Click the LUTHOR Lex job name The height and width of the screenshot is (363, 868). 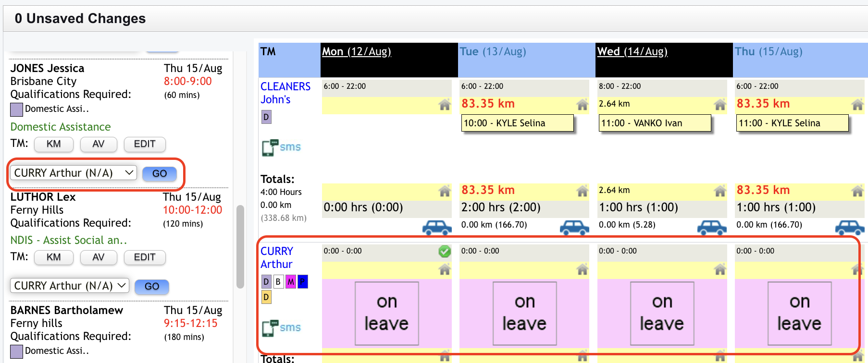pyautogui.click(x=43, y=197)
